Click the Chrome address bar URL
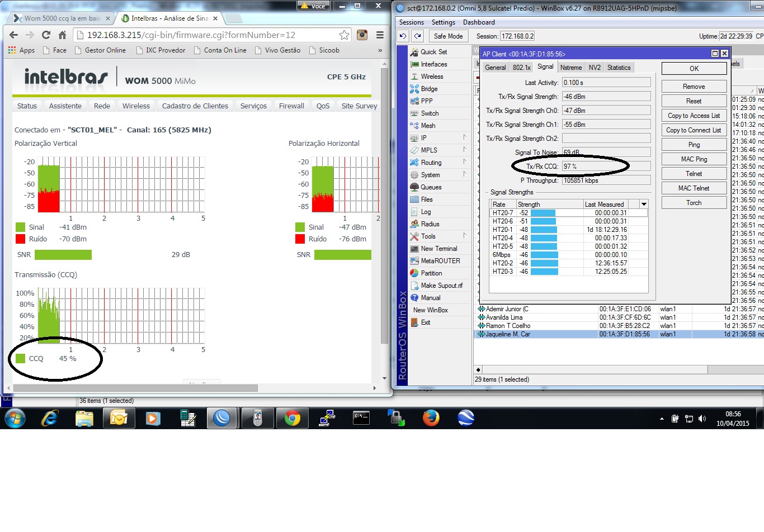 [191, 35]
